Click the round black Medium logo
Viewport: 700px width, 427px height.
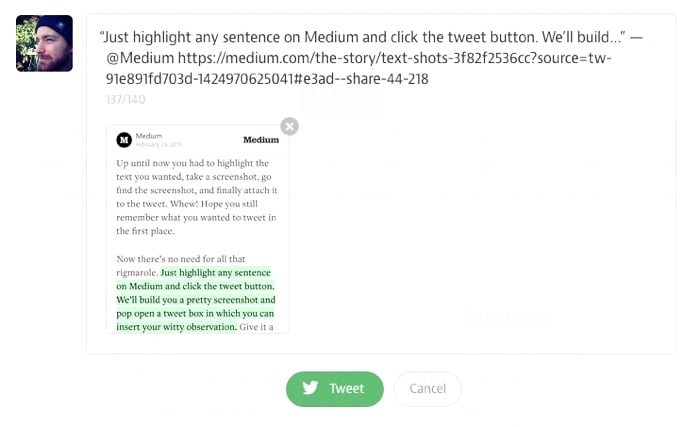pos(124,140)
